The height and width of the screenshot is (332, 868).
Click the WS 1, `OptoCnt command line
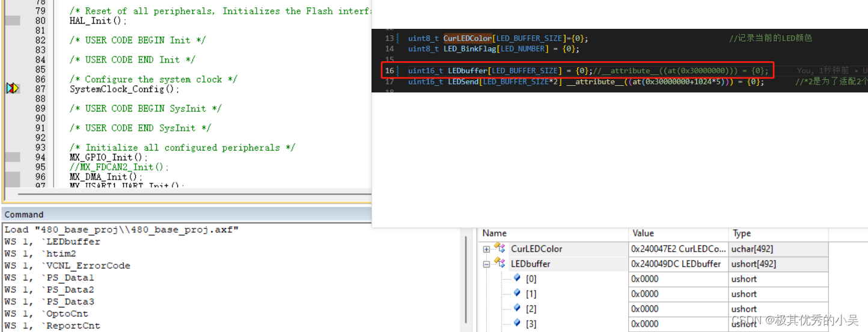click(x=46, y=313)
